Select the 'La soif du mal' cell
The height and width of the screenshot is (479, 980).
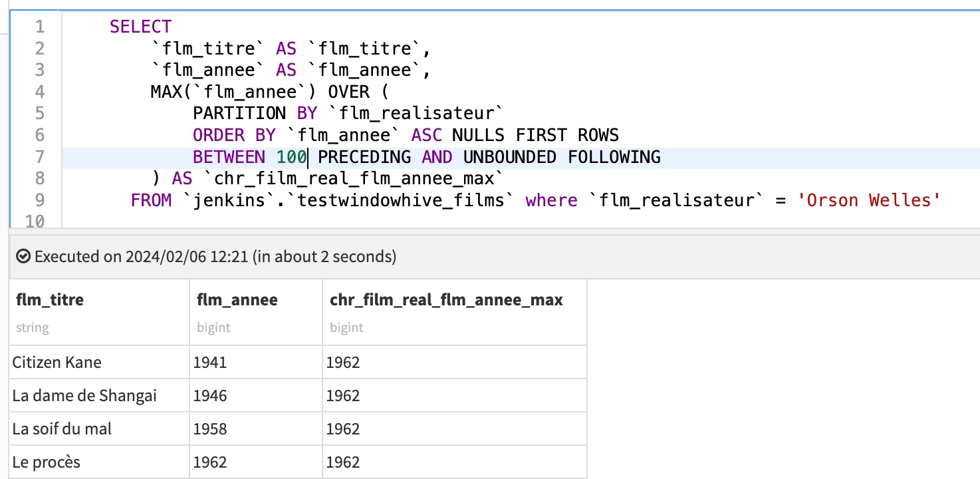pyautogui.click(x=100, y=429)
